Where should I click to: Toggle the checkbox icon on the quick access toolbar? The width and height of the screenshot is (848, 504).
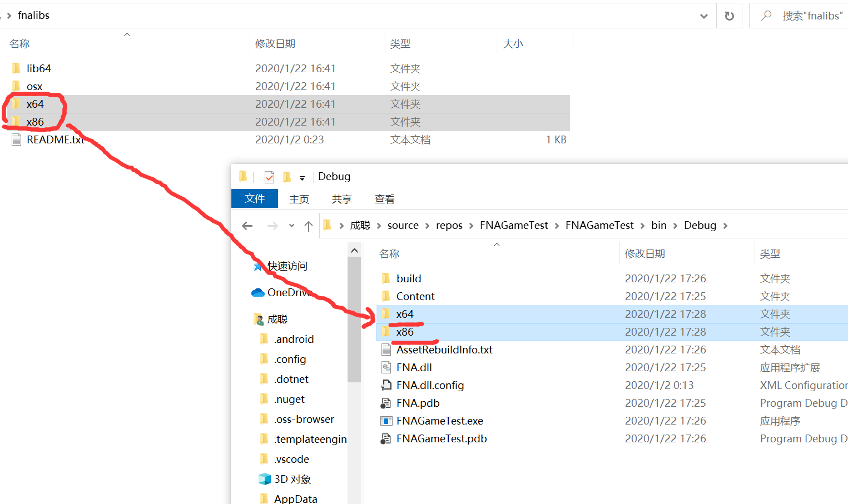[269, 177]
